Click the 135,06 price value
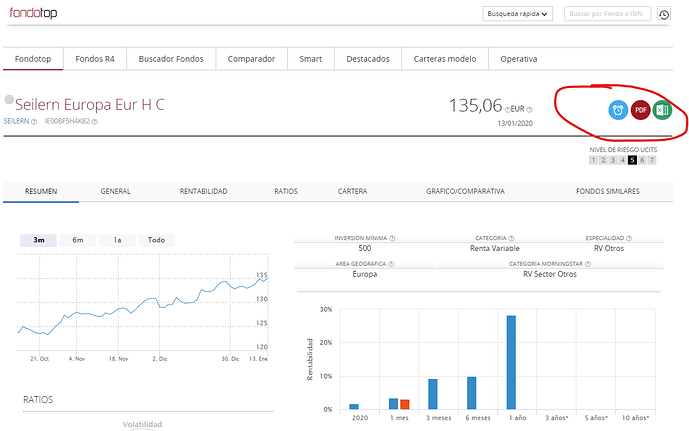 coord(475,106)
